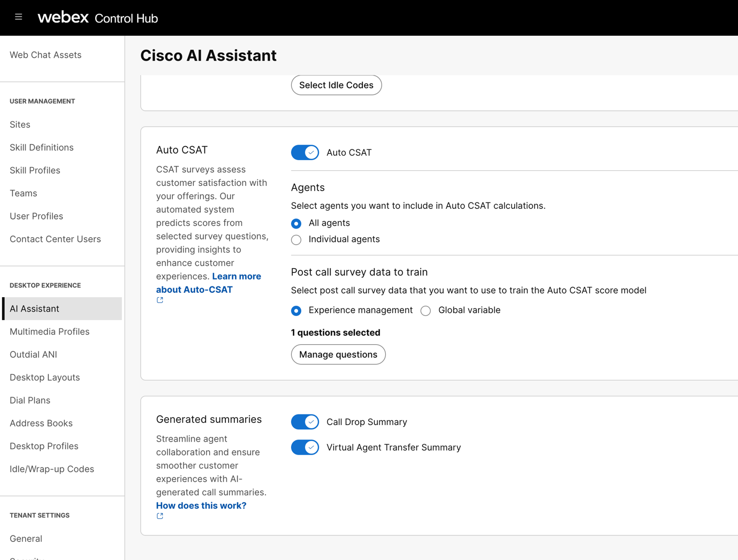Open the hamburger navigation menu
738x560 pixels.
[x=18, y=17]
